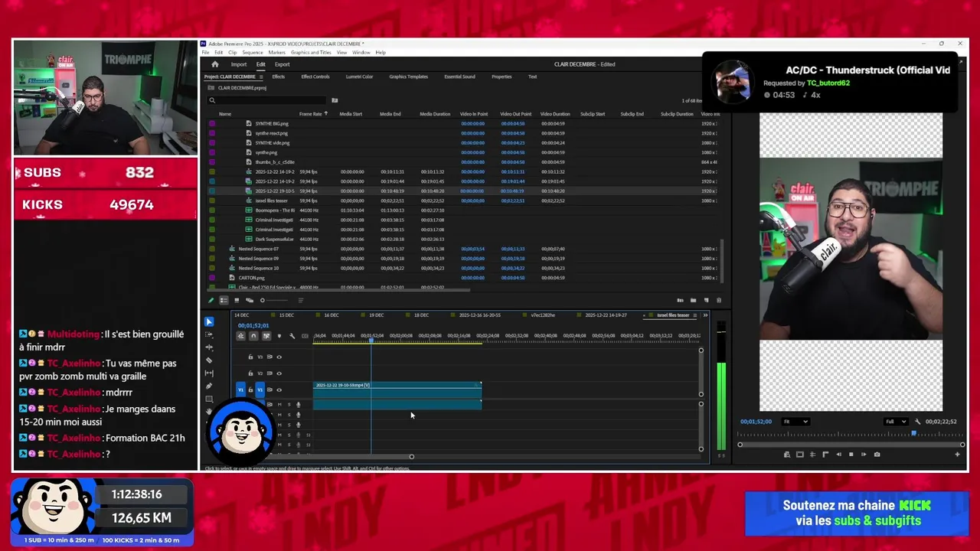Step back one frame in program monitor
980x551 pixels.
[838, 455]
